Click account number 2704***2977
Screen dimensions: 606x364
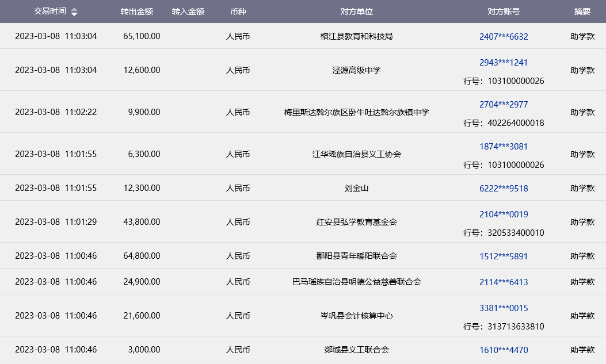click(504, 104)
